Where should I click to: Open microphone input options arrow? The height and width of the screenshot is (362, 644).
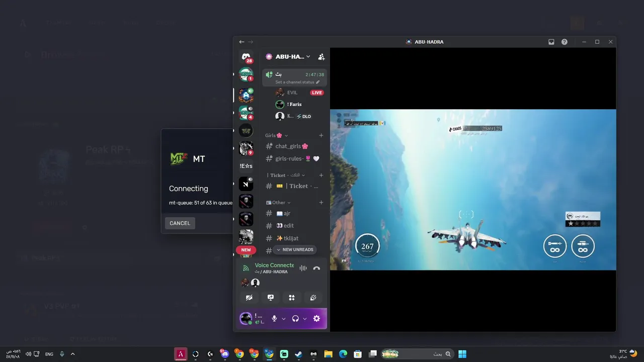point(284,319)
